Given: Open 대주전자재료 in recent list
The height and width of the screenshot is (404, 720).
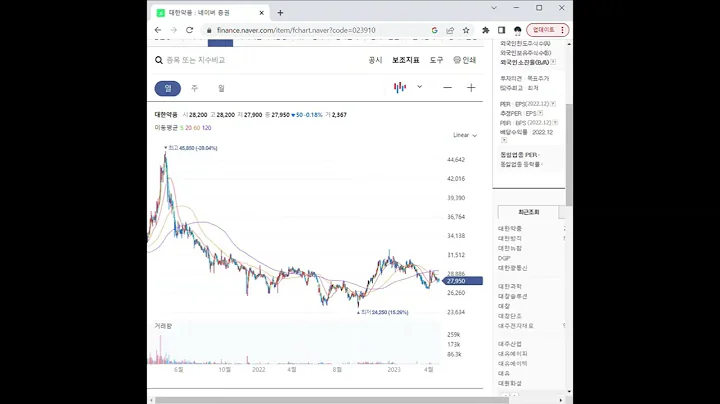Looking at the screenshot, I should click(x=516, y=326).
